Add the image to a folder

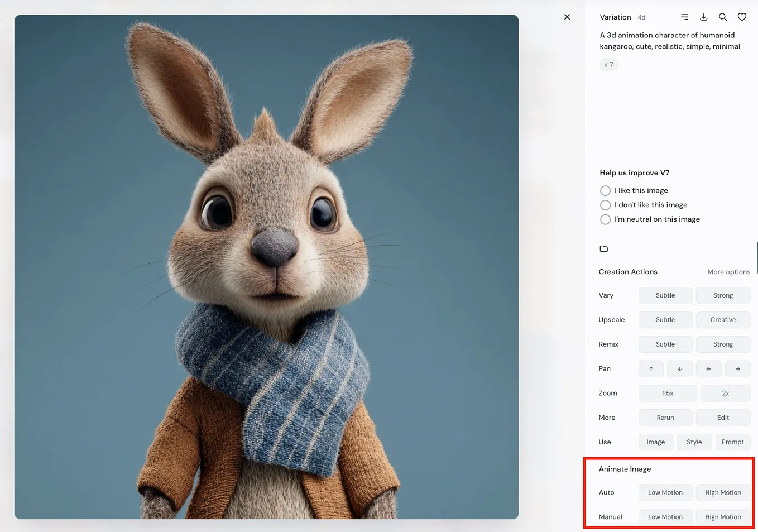[603, 248]
